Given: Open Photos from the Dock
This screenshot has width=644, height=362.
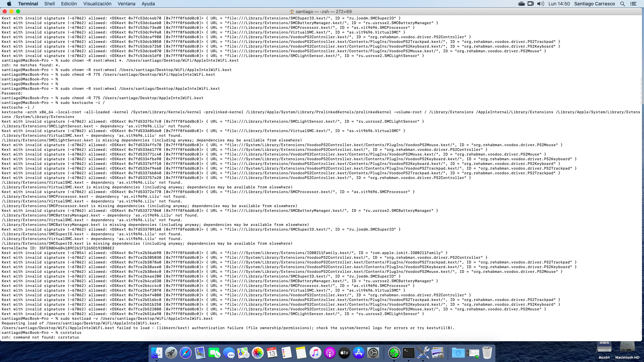Looking at the screenshot, I should (x=258, y=353).
